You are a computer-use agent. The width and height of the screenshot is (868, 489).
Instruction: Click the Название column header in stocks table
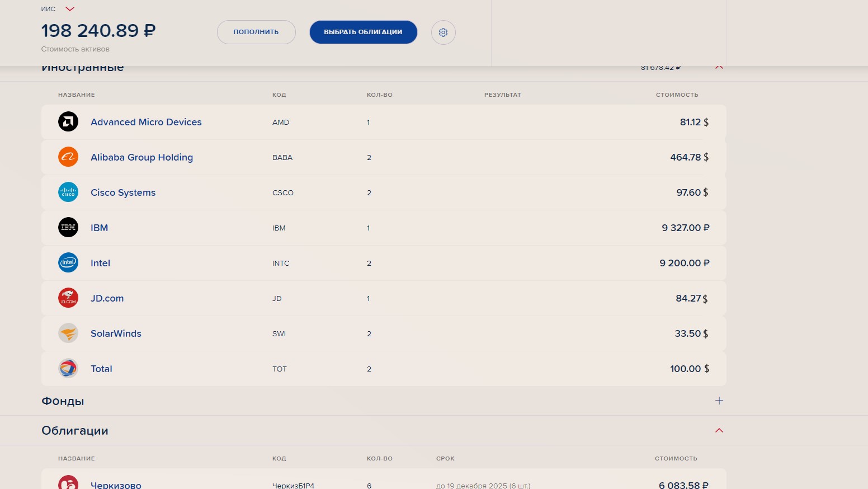pos(77,95)
